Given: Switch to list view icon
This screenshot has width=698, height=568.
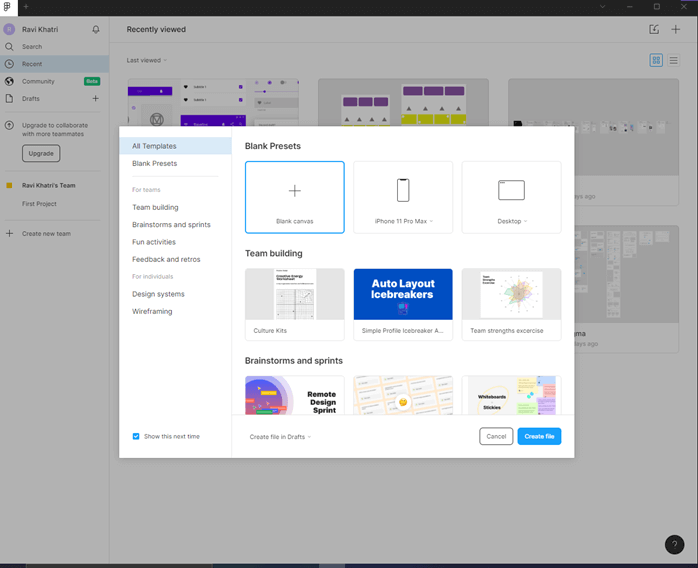Looking at the screenshot, I should coord(674,60).
